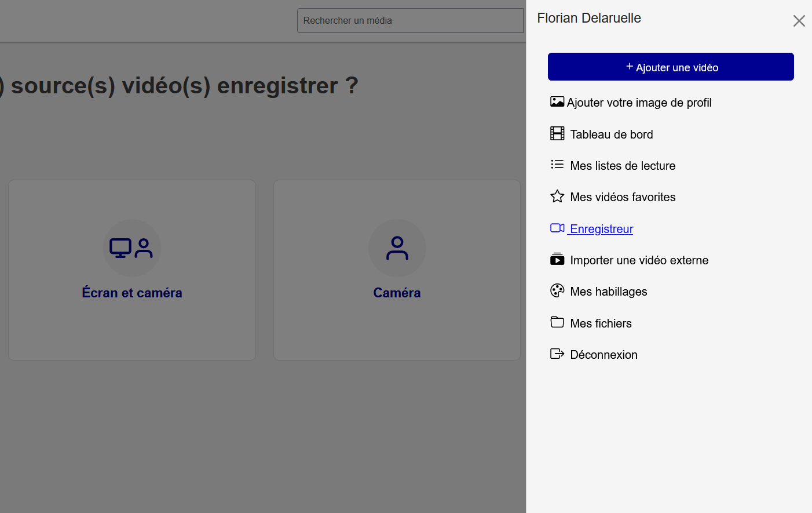Click the profile image icon beside "Ajouter votre image de profil"

[557, 102]
